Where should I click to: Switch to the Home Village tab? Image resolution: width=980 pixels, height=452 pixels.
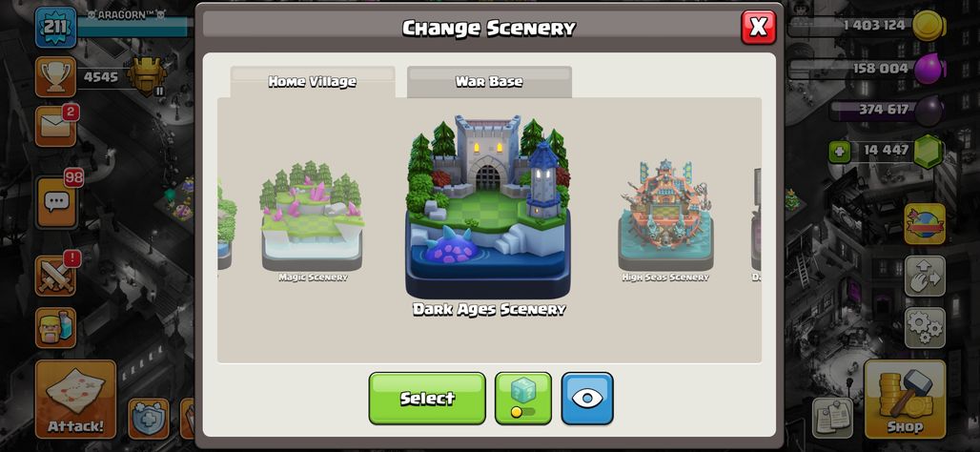(313, 82)
